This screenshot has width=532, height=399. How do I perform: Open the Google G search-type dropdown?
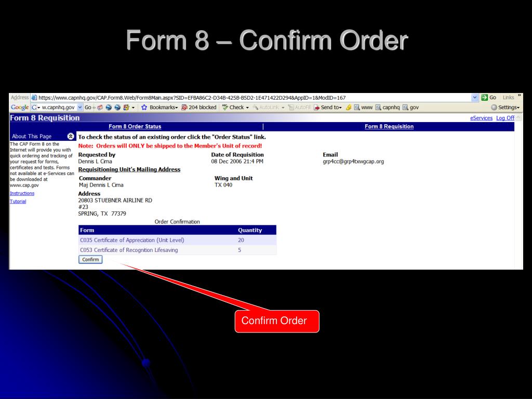coord(36,108)
